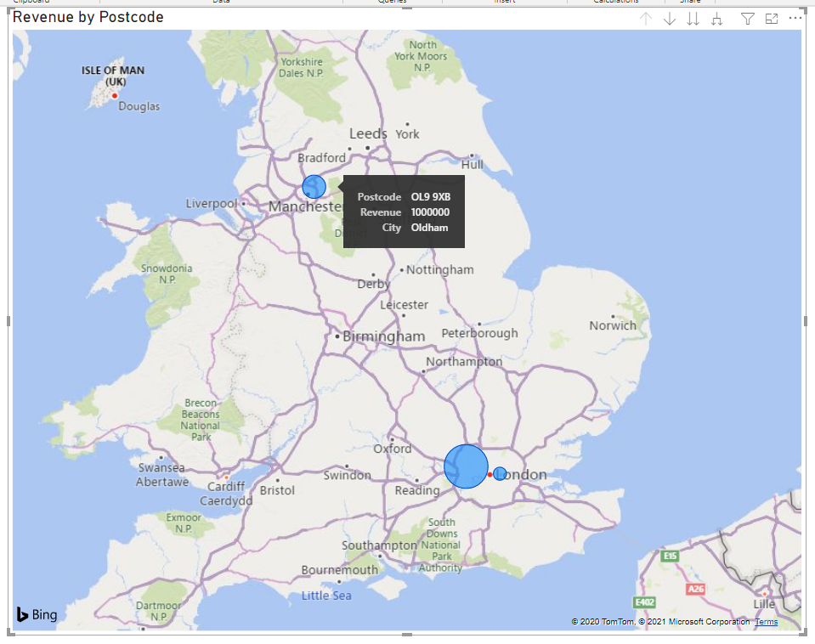Select the Oldham revenue bubble
815x644 pixels.
[x=314, y=187]
